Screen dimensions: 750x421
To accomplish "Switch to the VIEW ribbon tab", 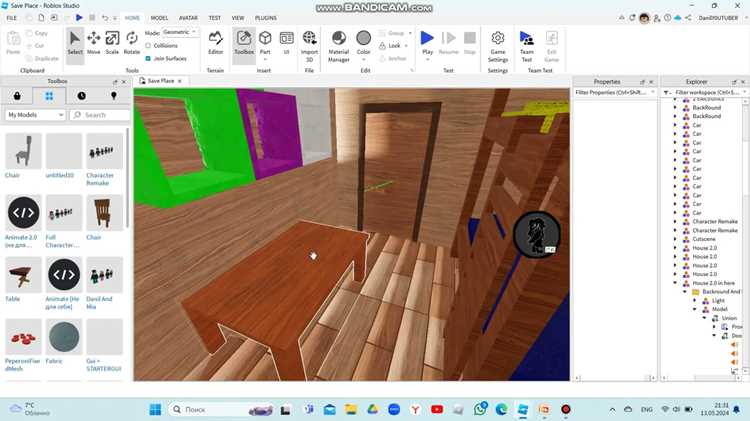I will [x=238, y=18].
